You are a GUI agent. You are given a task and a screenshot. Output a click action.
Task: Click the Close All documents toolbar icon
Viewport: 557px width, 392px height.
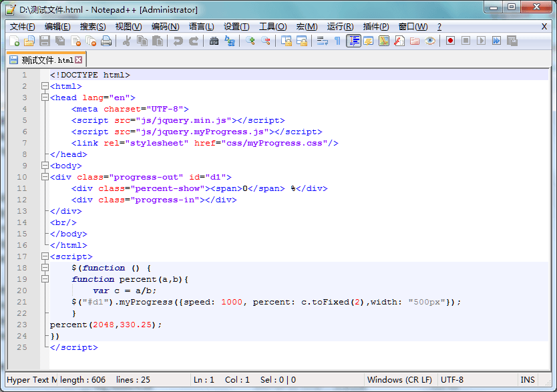click(91, 41)
